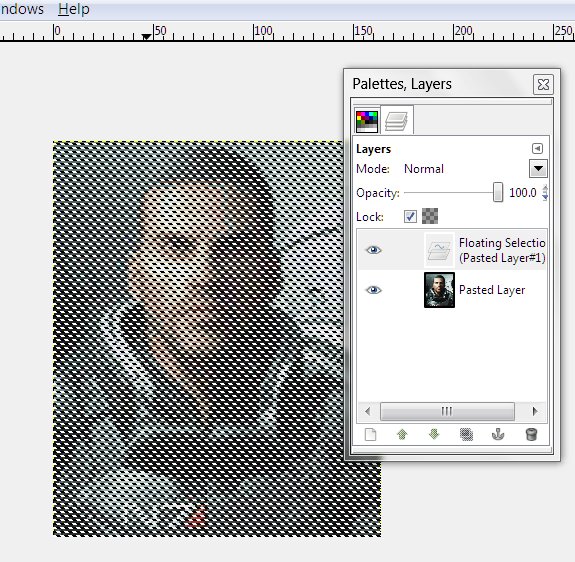Screen dimensions: 575x562
Task: Hide the Pasted Layer eye icon
Action: coord(373,290)
